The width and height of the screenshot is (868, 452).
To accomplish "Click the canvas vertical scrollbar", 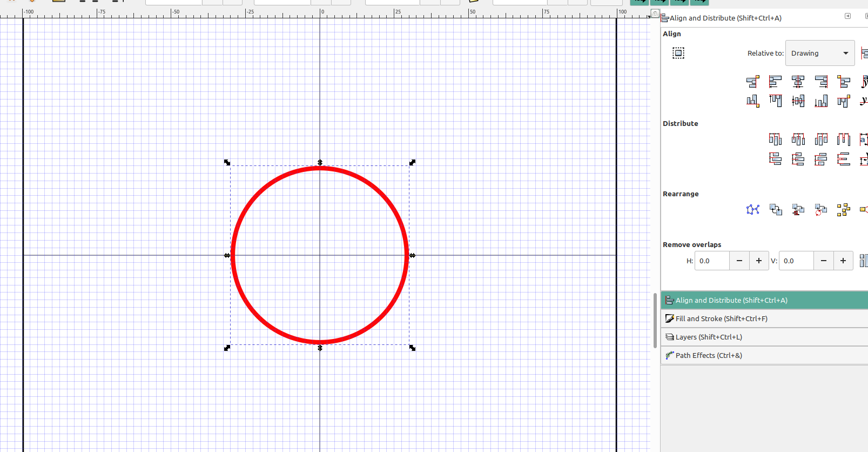I will pos(655,320).
